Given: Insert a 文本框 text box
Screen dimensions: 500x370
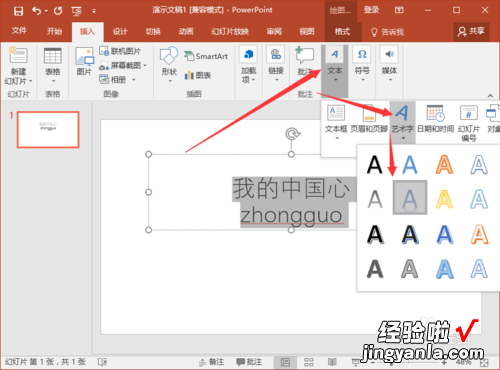Looking at the screenshot, I should [x=336, y=122].
